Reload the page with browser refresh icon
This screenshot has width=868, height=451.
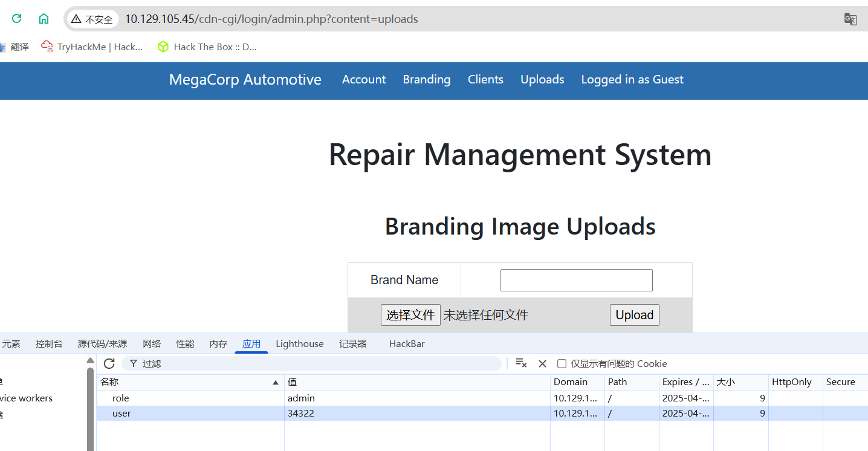17,19
